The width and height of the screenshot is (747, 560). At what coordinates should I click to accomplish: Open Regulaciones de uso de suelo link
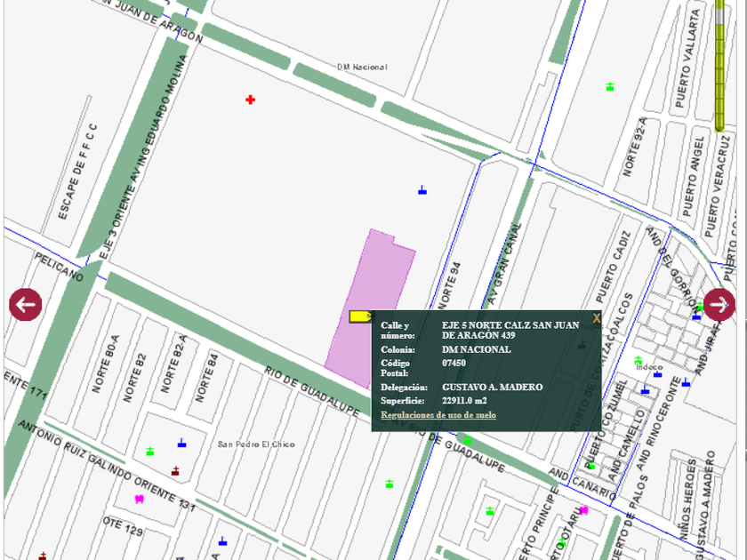point(438,415)
